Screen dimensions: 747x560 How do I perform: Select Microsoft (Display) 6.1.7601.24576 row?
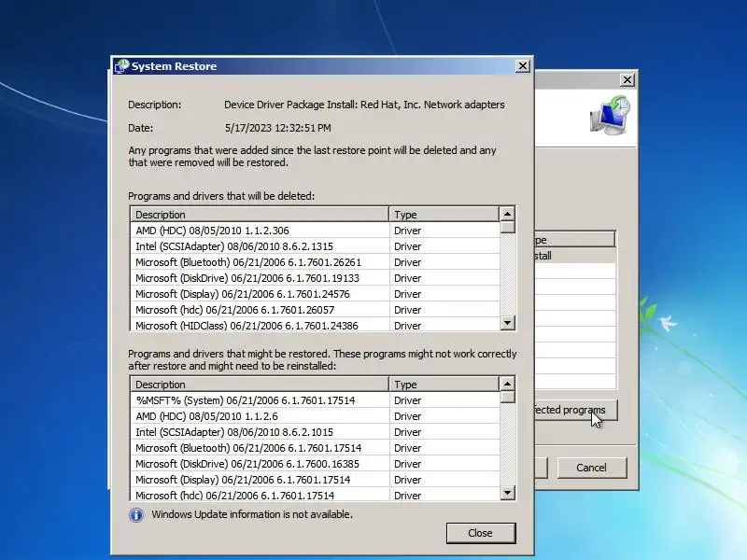[x=315, y=294]
